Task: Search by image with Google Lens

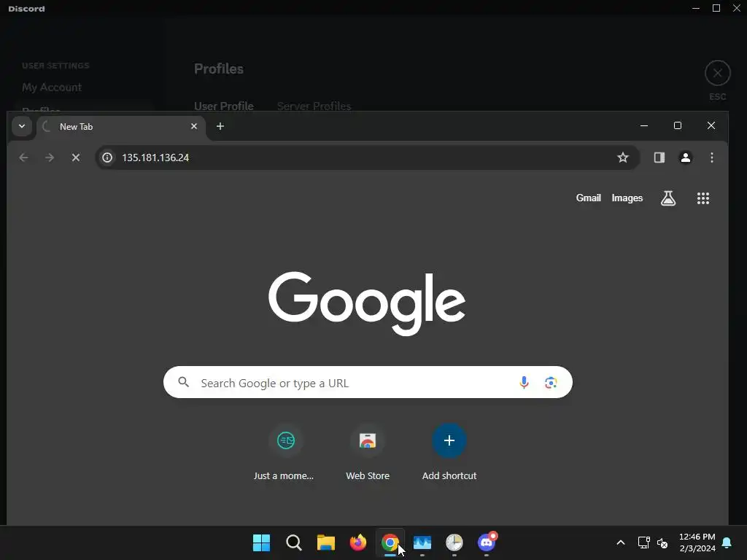Action: click(551, 382)
